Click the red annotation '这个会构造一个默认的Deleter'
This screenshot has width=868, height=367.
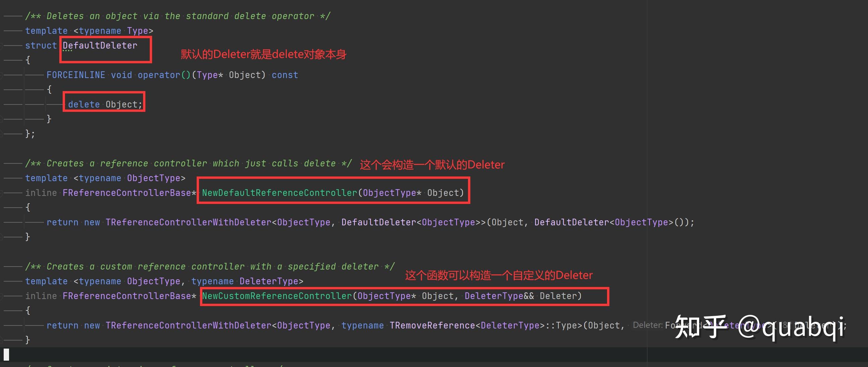tap(431, 165)
